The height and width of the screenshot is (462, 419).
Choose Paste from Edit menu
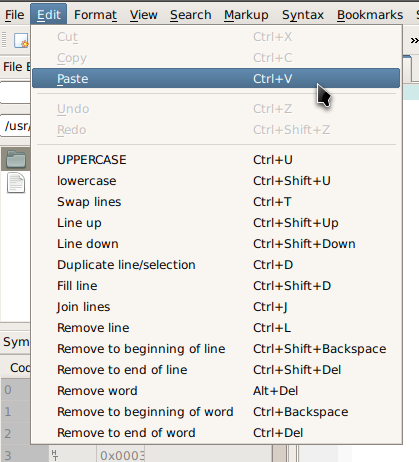point(216,78)
